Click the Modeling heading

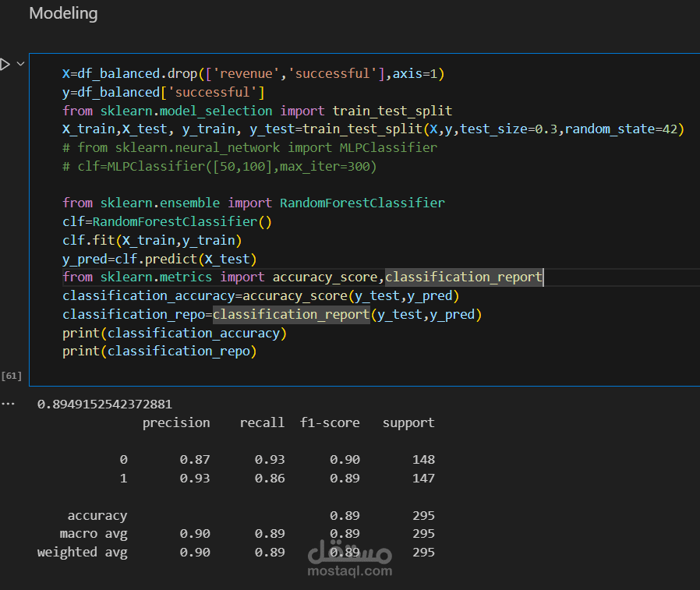click(x=63, y=13)
